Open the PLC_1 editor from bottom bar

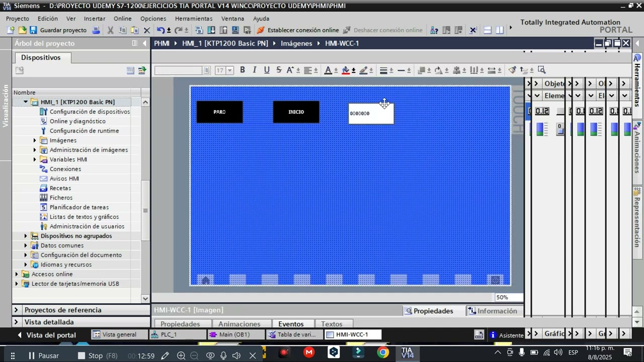177,335
